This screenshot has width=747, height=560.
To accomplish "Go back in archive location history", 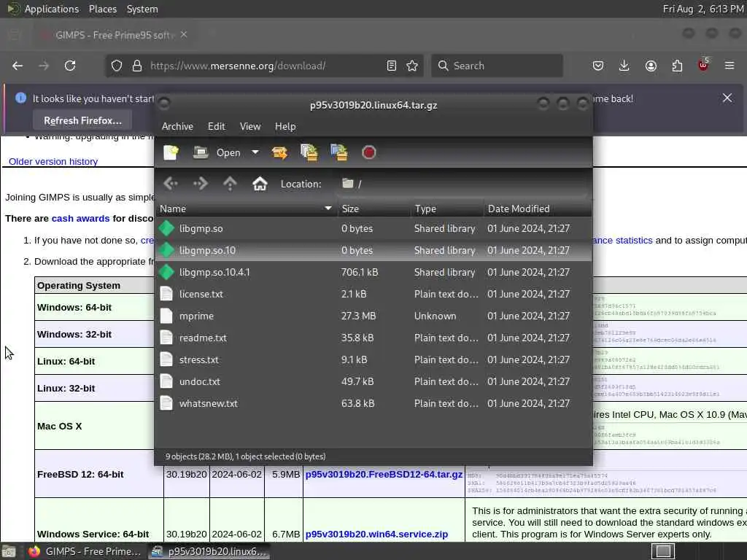I will point(171,184).
